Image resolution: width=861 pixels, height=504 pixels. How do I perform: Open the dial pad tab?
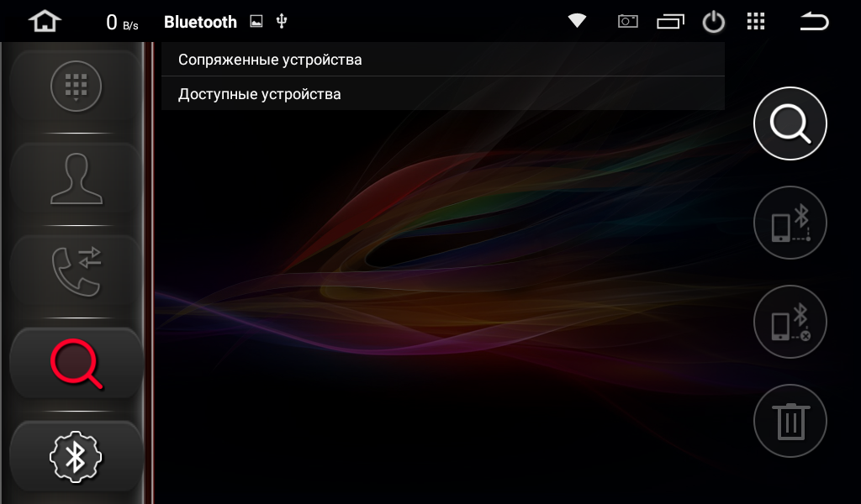[77, 87]
